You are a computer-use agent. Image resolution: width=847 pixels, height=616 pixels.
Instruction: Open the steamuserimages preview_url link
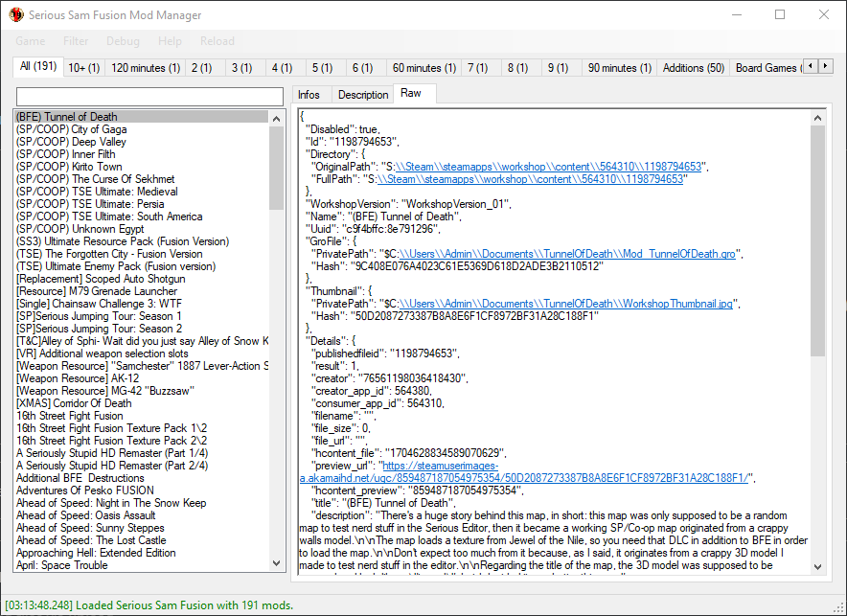coord(524,472)
